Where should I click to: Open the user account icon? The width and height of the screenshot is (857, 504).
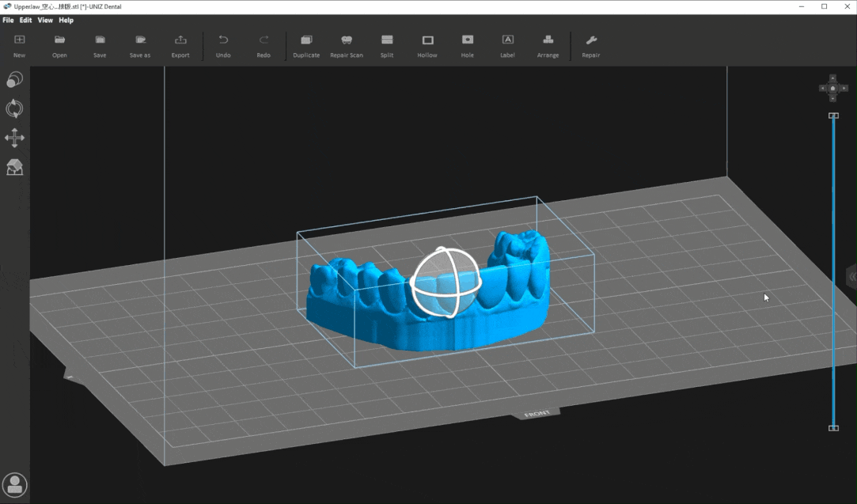point(14,485)
